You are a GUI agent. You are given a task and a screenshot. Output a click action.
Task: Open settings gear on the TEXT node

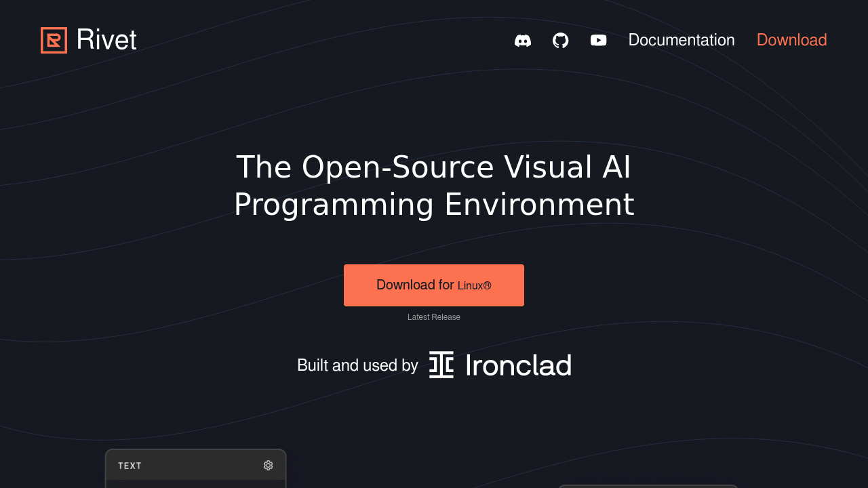click(x=268, y=465)
